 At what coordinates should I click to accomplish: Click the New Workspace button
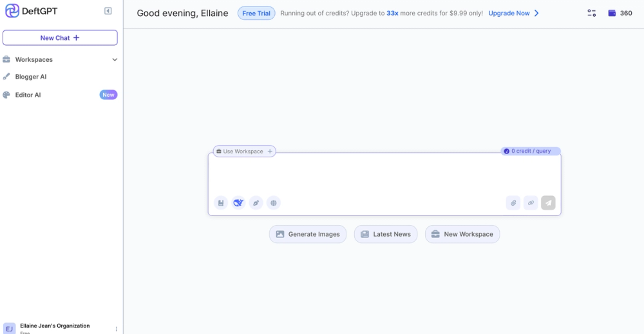pos(462,234)
